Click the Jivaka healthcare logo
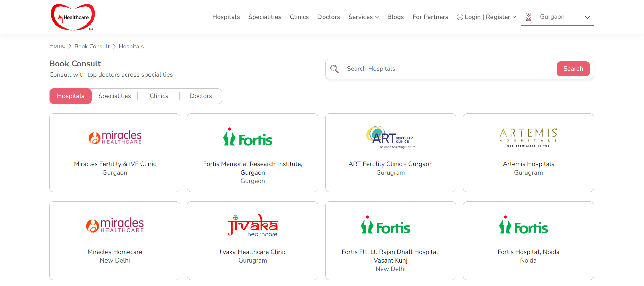This screenshot has width=644, height=286. click(x=253, y=225)
